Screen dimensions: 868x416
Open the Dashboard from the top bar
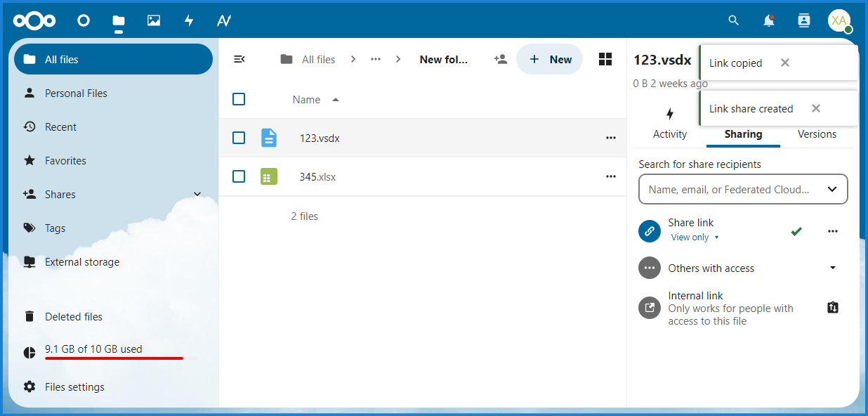click(84, 20)
